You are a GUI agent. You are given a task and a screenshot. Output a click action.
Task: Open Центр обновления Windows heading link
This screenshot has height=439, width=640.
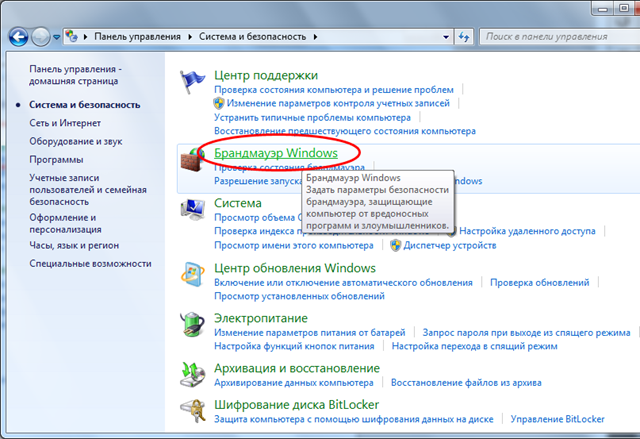click(295, 268)
